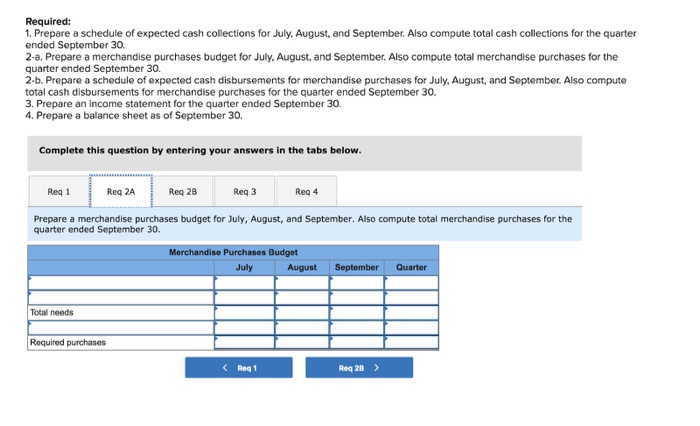700x426 pixels.
Task: Click the Quarter Required purchases cell
Action: tap(412, 342)
